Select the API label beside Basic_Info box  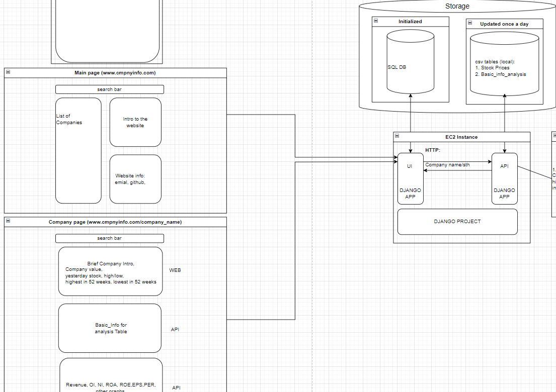click(175, 329)
